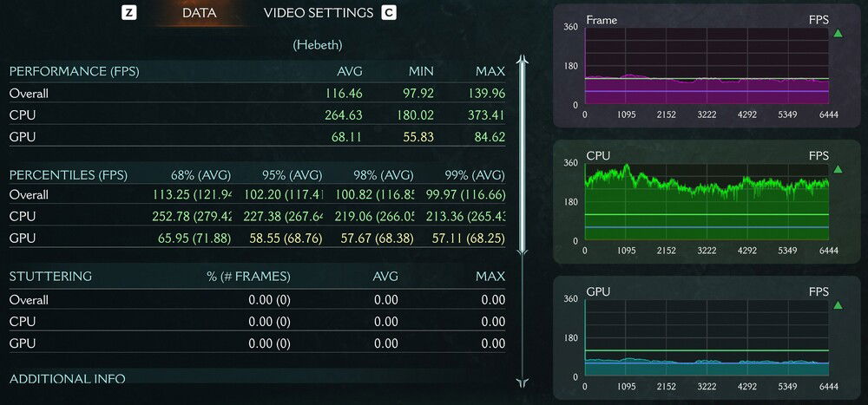Open the VIDEO SETTINGS tab
The width and height of the screenshot is (868, 405).
coord(318,13)
